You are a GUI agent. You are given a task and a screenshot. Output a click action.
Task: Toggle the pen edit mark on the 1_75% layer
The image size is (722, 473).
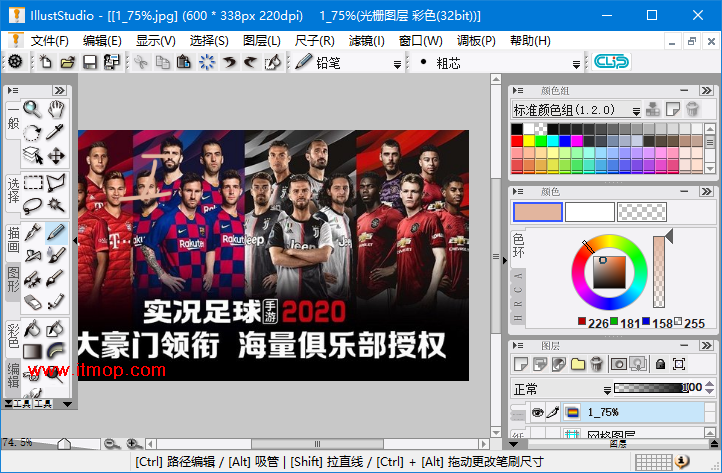click(x=553, y=412)
